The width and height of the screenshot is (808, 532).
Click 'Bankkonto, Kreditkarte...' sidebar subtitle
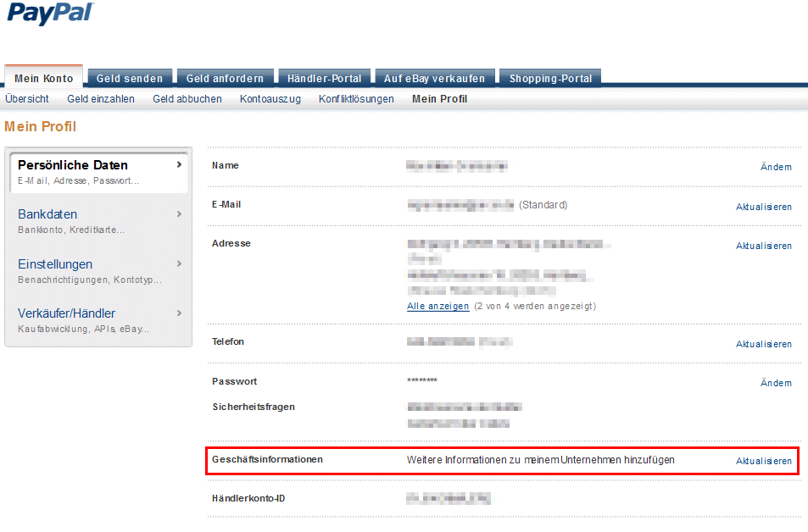click(x=71, y=230)
